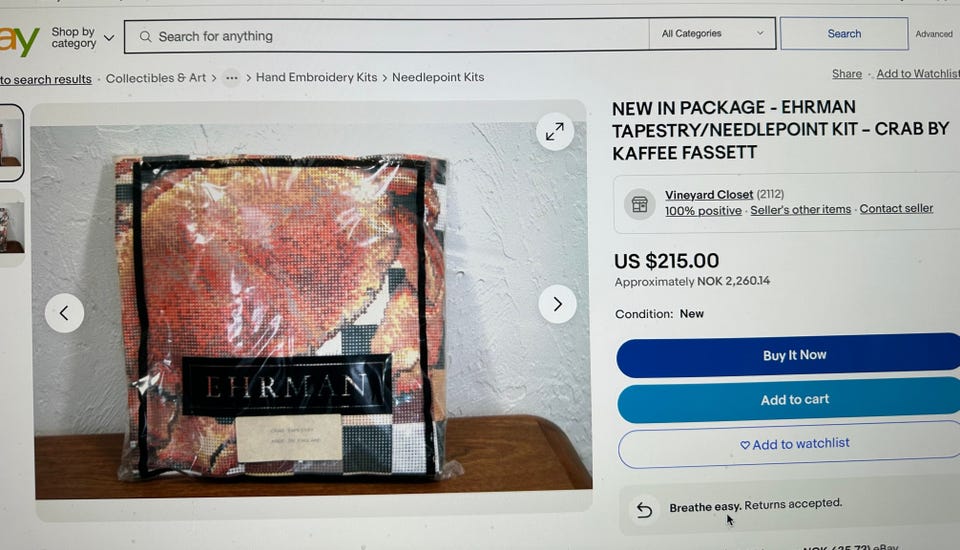Open the Seller's other items link
The image size is (960, 550).
pyautogui.click(x=801, y=209)
